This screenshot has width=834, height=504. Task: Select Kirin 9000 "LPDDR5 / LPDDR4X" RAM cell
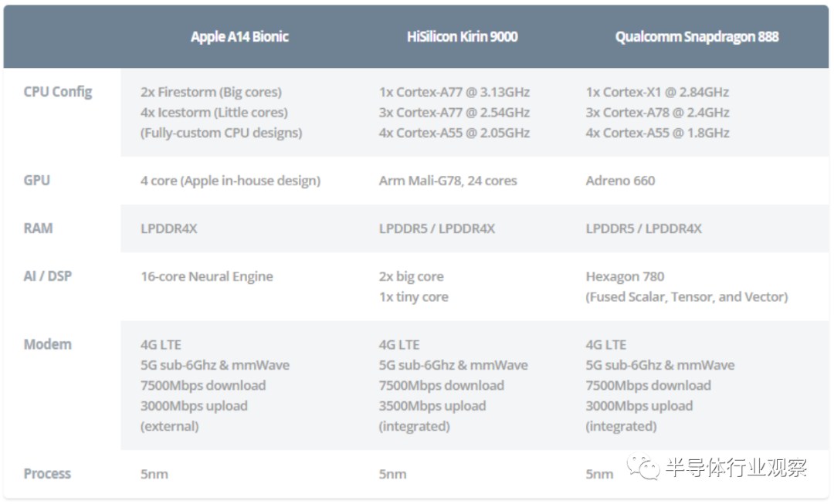[436, 228]
